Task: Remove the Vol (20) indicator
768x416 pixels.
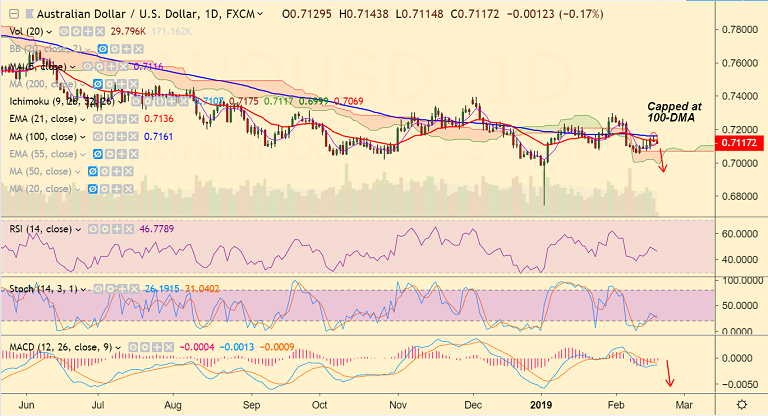Action: [x=100, y=32]
